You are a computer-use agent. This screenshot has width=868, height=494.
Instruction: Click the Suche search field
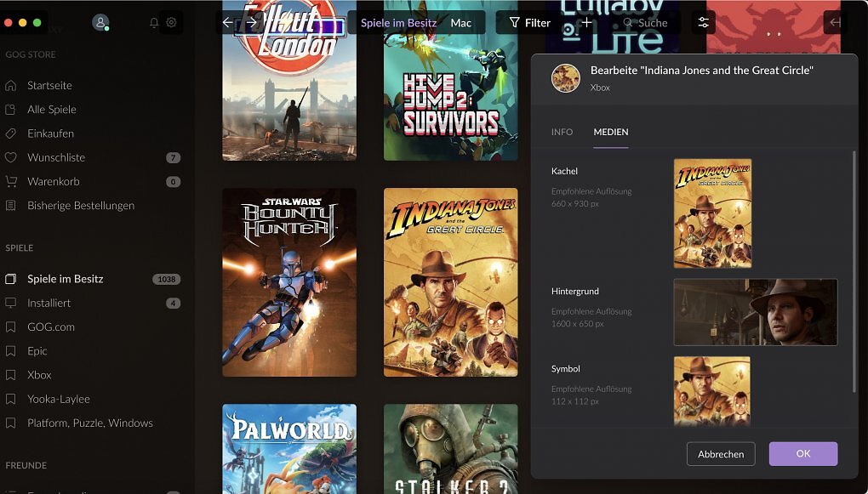645,23
